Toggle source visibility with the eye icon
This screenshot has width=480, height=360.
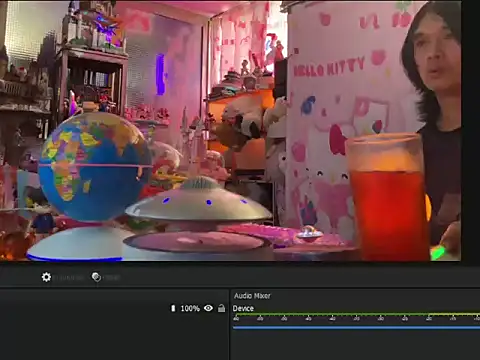pos(209,308)
